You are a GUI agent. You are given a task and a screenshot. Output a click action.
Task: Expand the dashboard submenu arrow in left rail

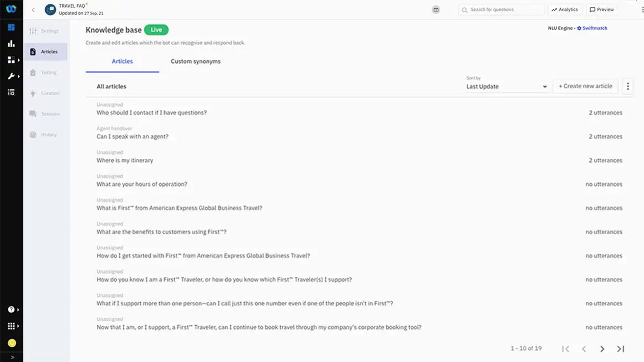19,60
